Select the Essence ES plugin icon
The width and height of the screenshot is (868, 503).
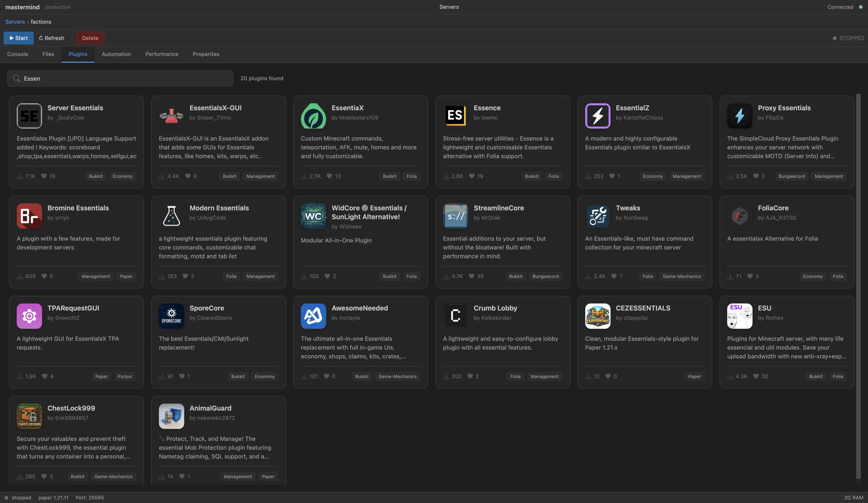[x=455, y=116]
